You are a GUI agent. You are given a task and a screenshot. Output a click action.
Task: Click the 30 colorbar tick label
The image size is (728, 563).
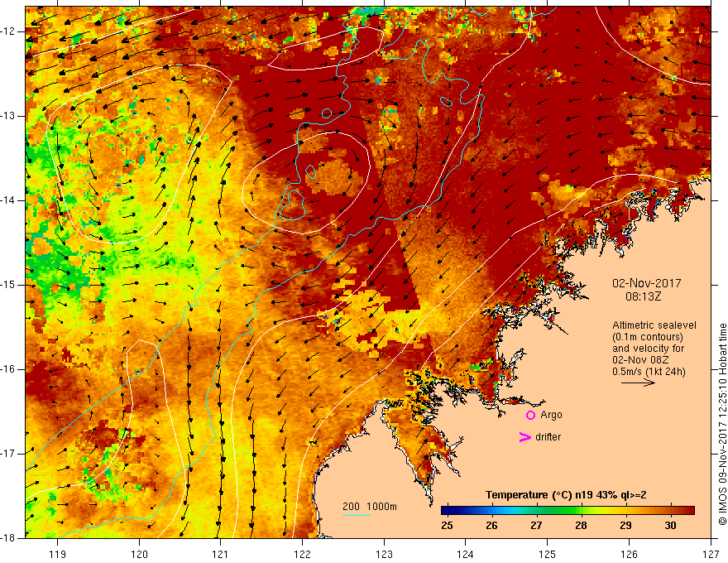pyautogui.click(x=670, y=526)
